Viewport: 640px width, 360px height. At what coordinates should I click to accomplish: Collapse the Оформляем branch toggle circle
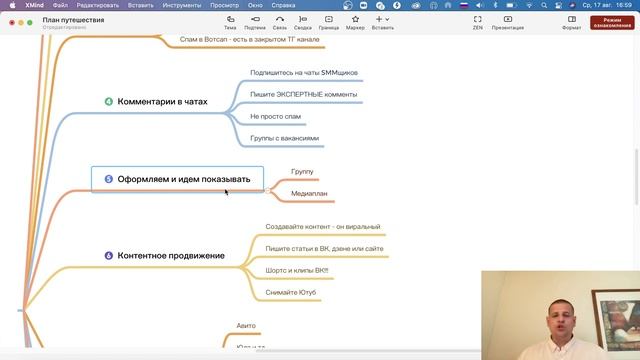point(268,190)
